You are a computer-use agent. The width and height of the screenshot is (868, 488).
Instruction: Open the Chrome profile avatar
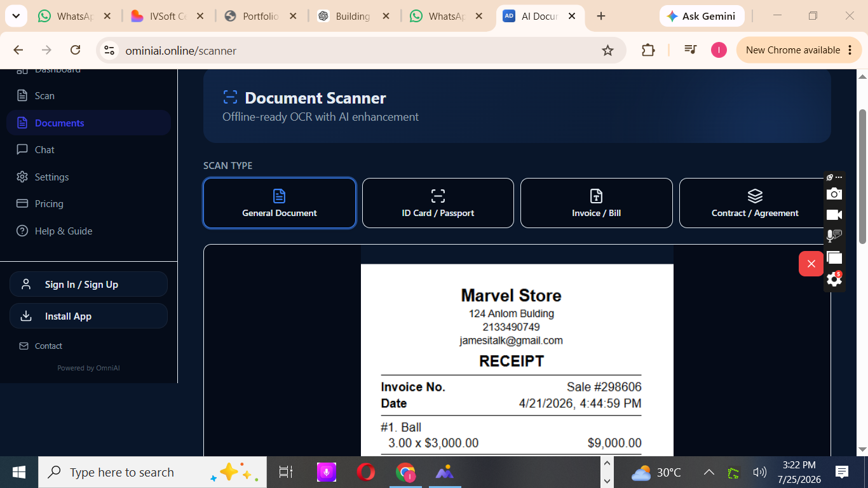coord(719,50)
